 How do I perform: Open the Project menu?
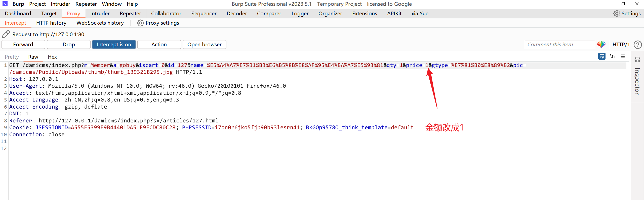click(x=37, y=4)
